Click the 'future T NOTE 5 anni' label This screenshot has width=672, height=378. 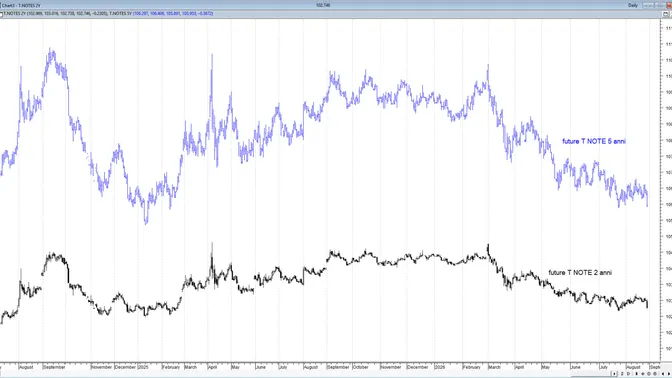click(594, 141)
